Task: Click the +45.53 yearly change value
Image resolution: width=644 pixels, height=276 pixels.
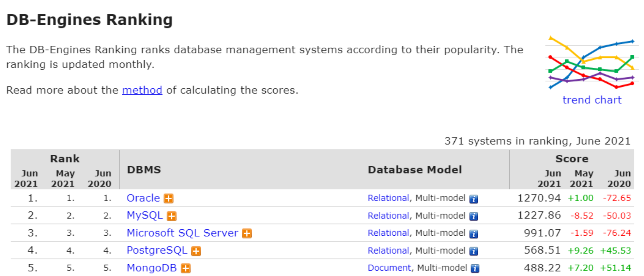Action: coord(616,250)
